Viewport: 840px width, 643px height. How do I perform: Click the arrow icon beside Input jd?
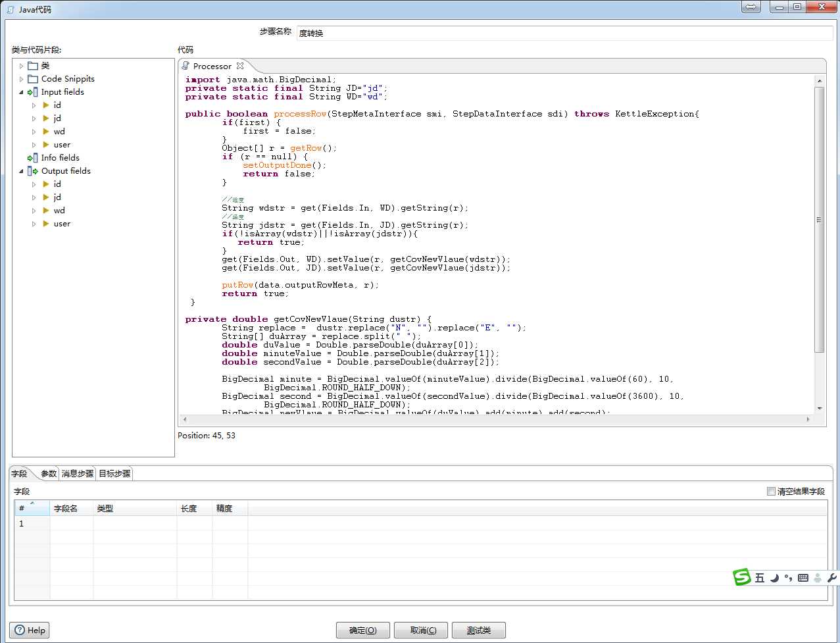(x=46, y=118)
